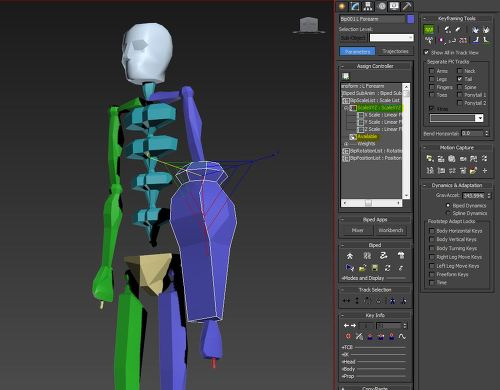The width and height of the screenshot is (500, 390).
Task: Open the Modify command panel tab
Action: [355, 6]
